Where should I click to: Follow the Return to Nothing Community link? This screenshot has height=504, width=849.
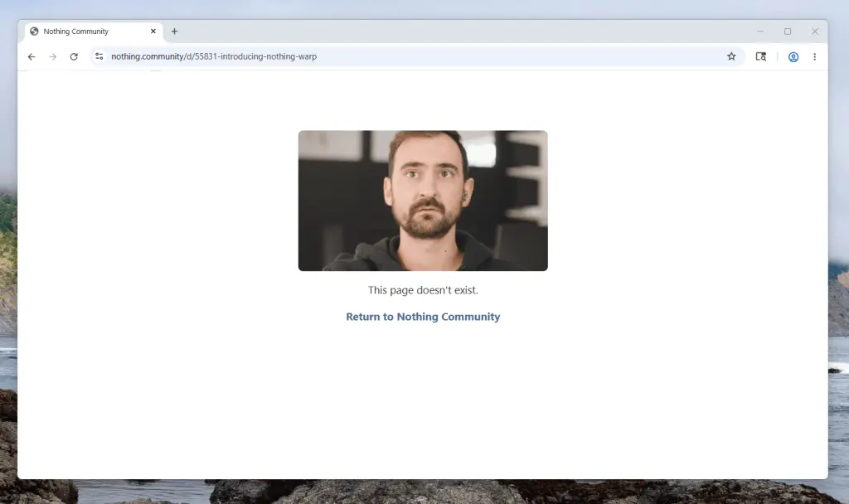(423, 317)
